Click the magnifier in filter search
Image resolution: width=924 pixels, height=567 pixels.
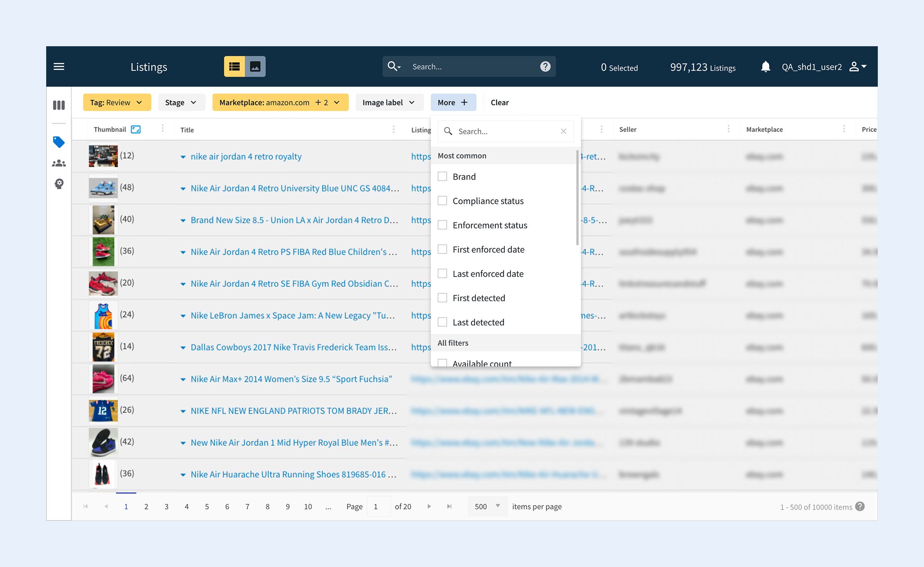[448, 131]
